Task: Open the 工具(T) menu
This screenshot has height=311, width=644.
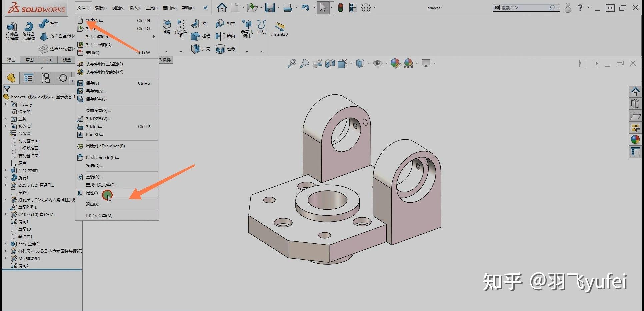Action: [152, 8]
